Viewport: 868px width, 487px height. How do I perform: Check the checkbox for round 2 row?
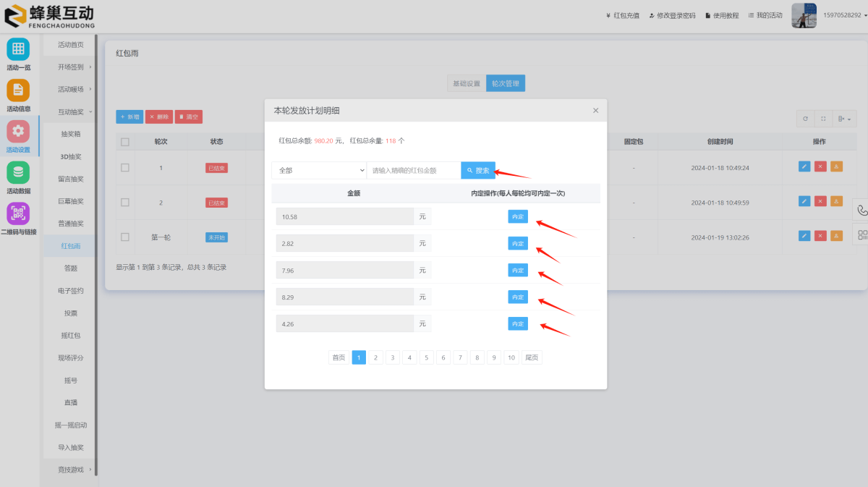(x=125, y=202)
